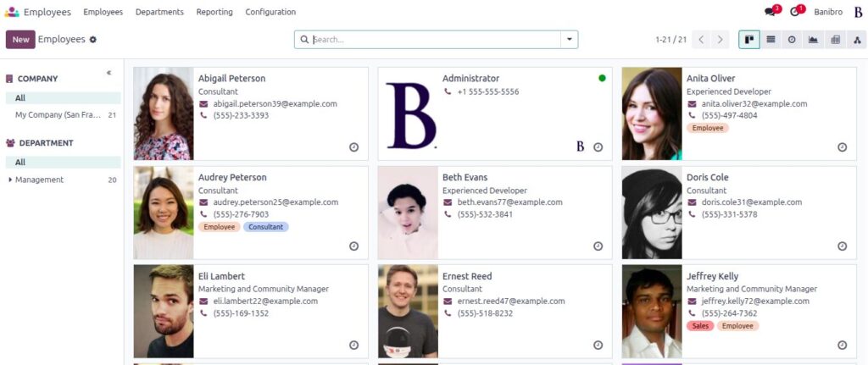Click green online status dot on Administrator

tap(603, 78)
